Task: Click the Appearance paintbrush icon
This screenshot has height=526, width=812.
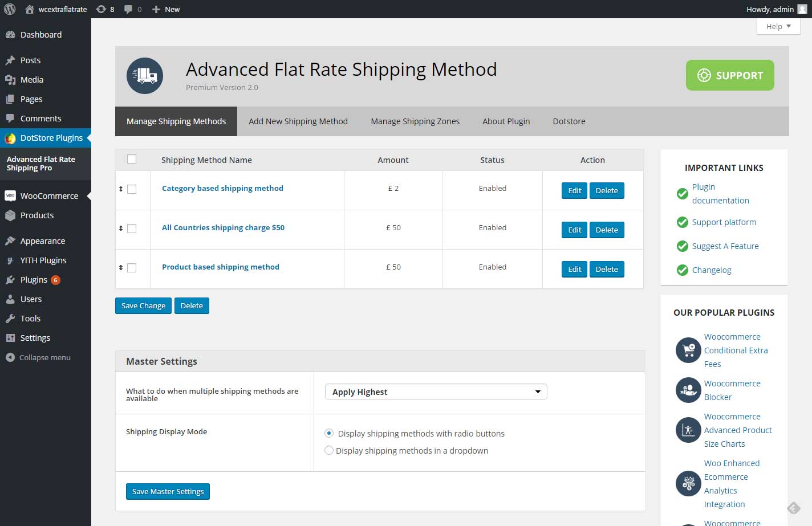Action: click(10, 241)
